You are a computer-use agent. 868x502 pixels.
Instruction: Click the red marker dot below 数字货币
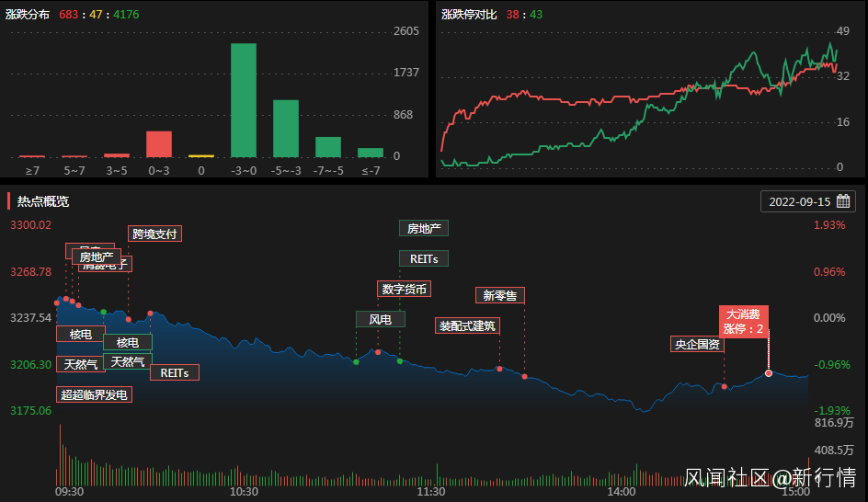[x=378, y=352]
